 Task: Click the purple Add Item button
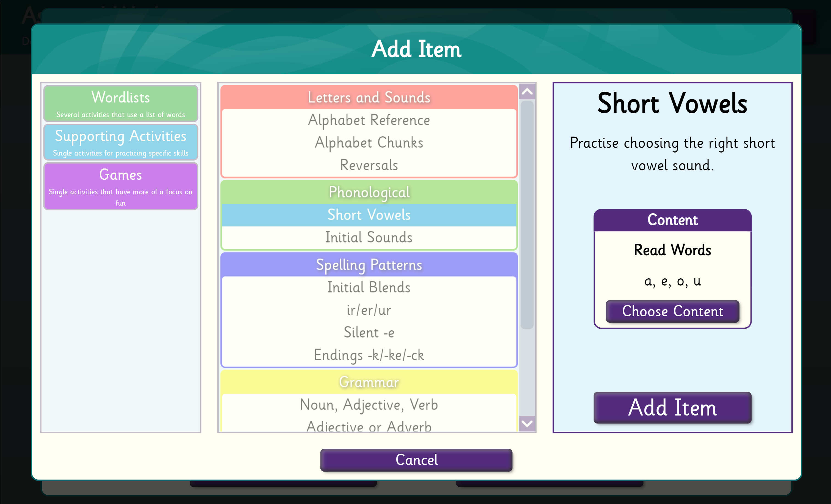(x=672, y=408)
